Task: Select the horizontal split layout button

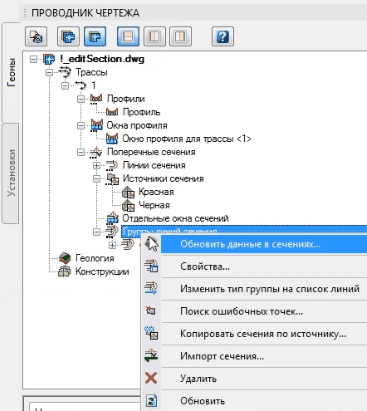Action: tap(128, 36)
